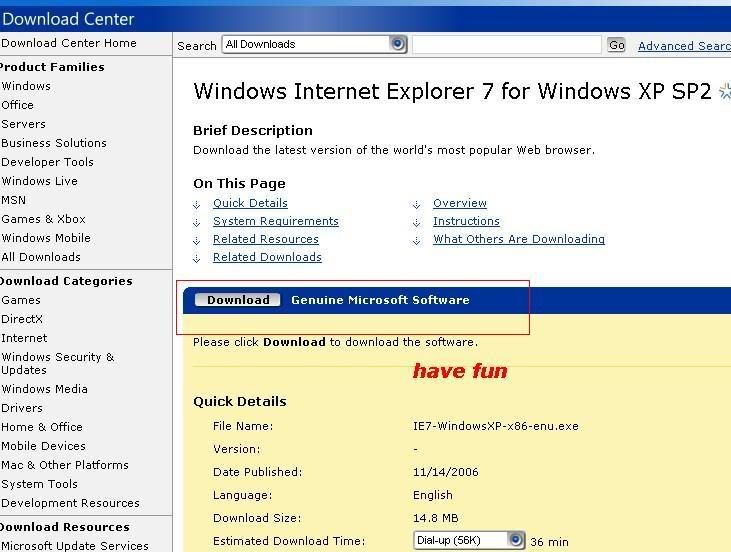Image resolution: width=731 pixels, height=552 pixels.
Task: Click the Genuine Microsoft Software label
Action: coord(380,300)
